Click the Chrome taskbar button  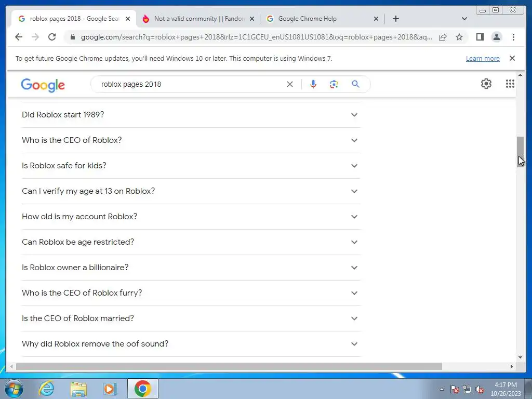(142, 389)
